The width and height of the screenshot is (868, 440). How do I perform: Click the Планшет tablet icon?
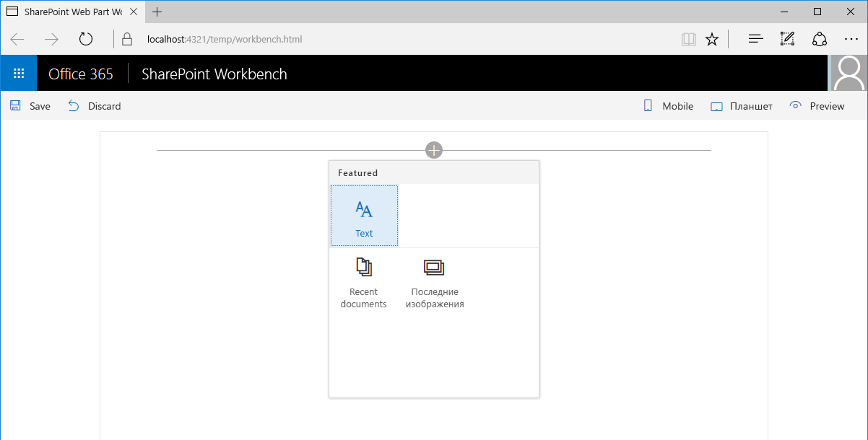[716, 107]
